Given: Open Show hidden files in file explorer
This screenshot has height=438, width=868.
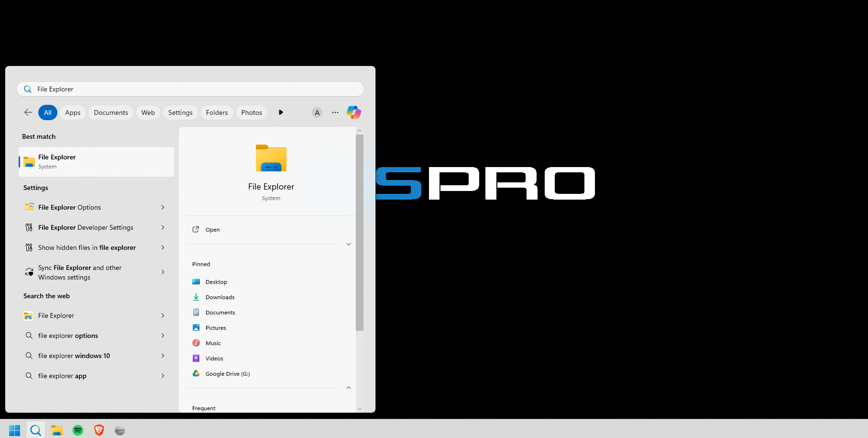Looking at the screenshot, I should click(87, 247).
